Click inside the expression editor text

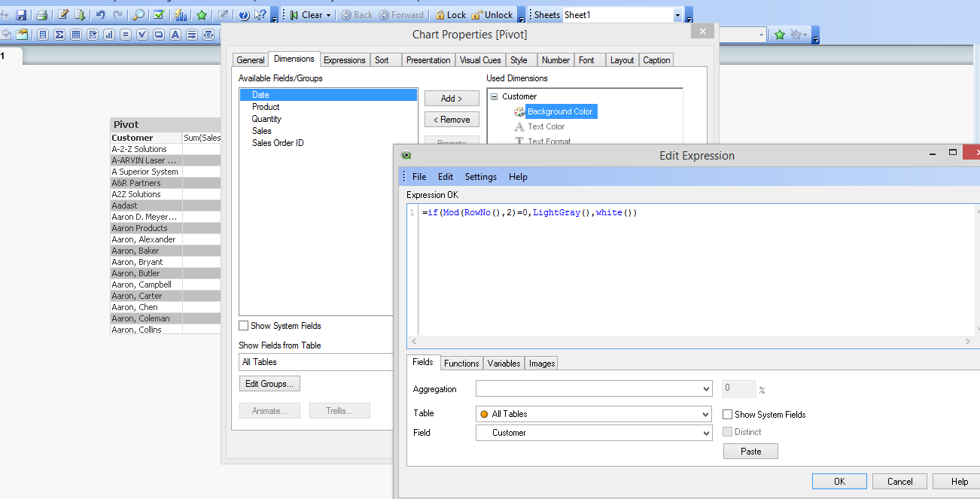(x=530, y=212)
